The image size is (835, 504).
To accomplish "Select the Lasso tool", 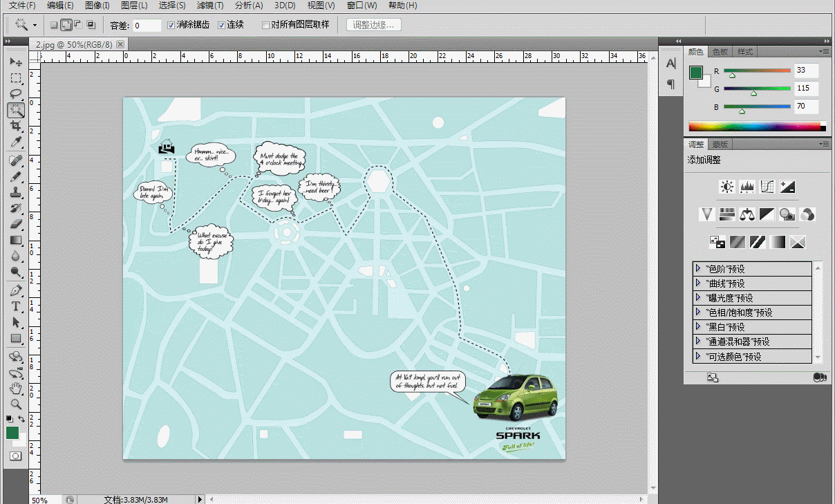I will (x=15, y=93).
